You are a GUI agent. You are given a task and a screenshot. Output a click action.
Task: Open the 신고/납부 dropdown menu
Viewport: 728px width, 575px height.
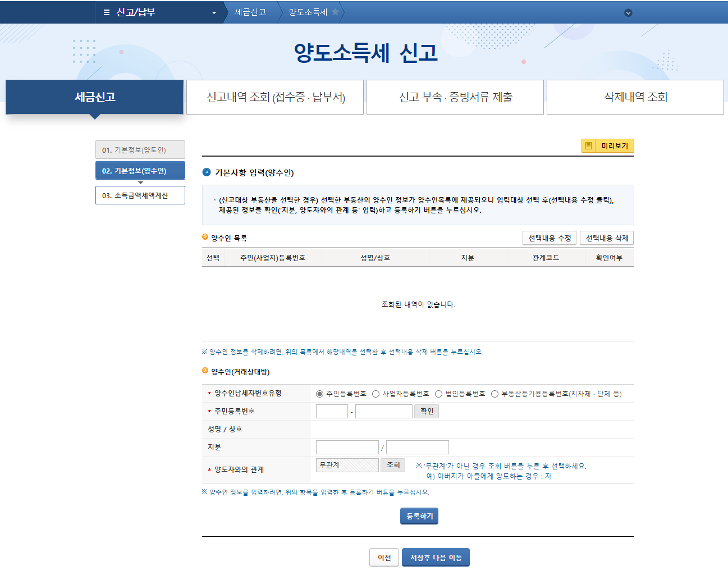pyautogui.click(x=213, y=12)
